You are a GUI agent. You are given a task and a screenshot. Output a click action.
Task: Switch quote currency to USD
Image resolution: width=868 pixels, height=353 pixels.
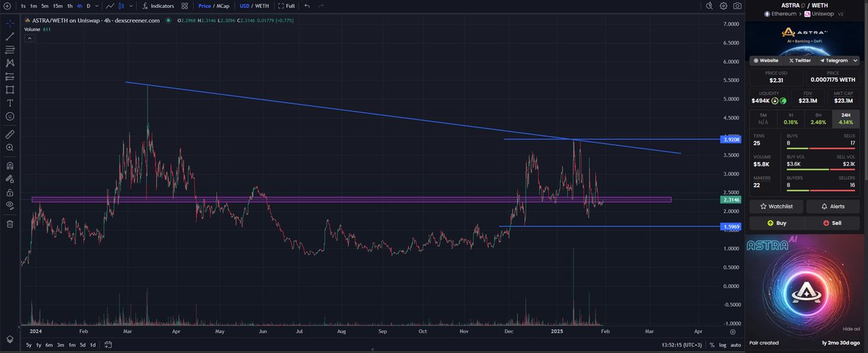point(245,6)
